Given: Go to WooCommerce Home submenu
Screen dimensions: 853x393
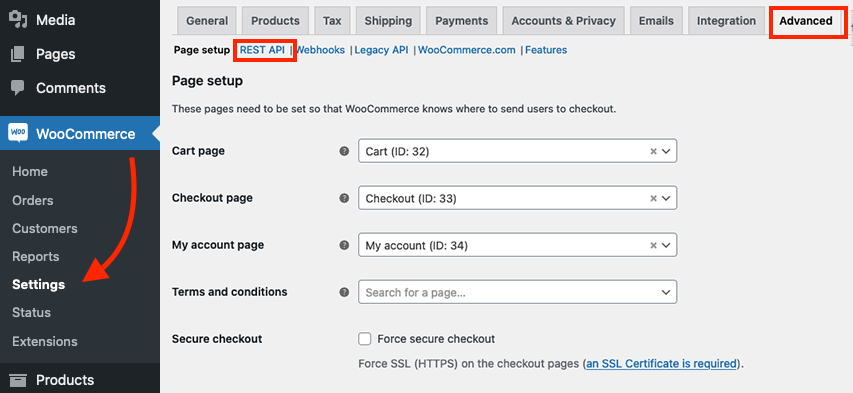Looking at the screenshot, I should (x=30, y=171).
